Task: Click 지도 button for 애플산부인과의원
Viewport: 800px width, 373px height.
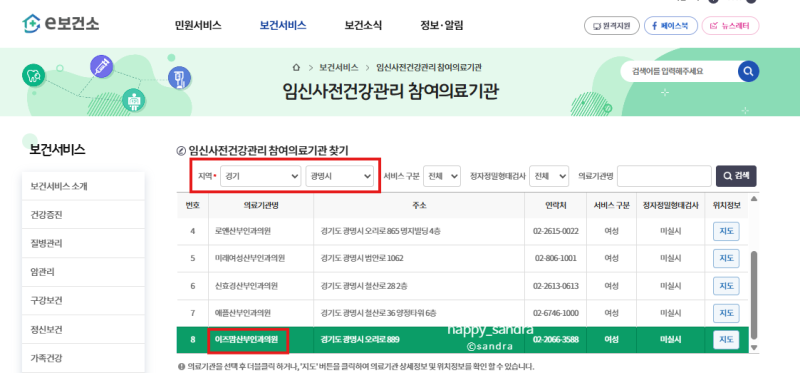Action: (726, 313)
